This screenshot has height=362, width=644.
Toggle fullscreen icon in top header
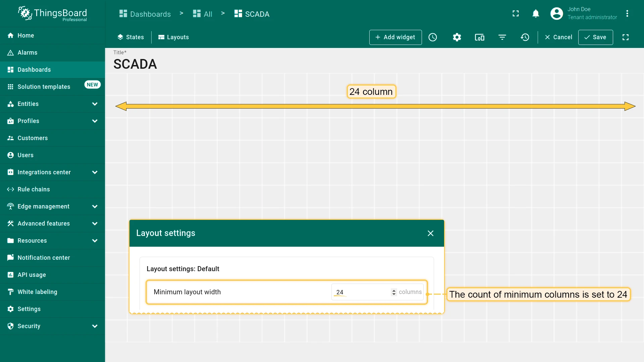[x=516, y=13]
